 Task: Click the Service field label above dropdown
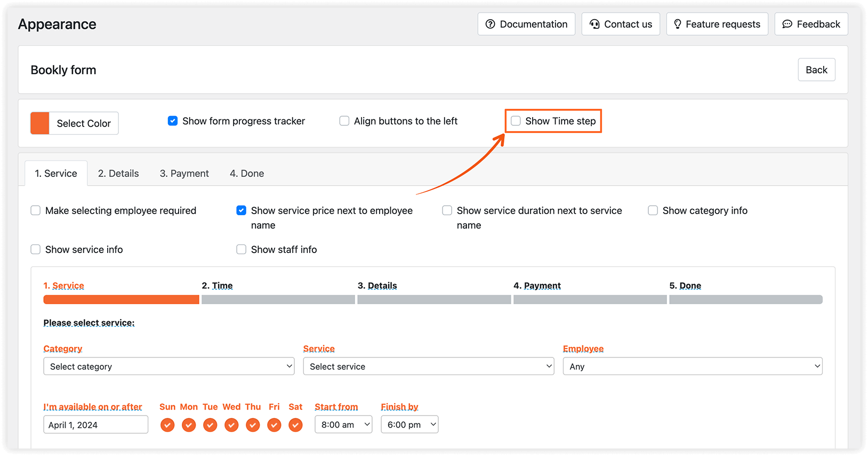[319, 349]
